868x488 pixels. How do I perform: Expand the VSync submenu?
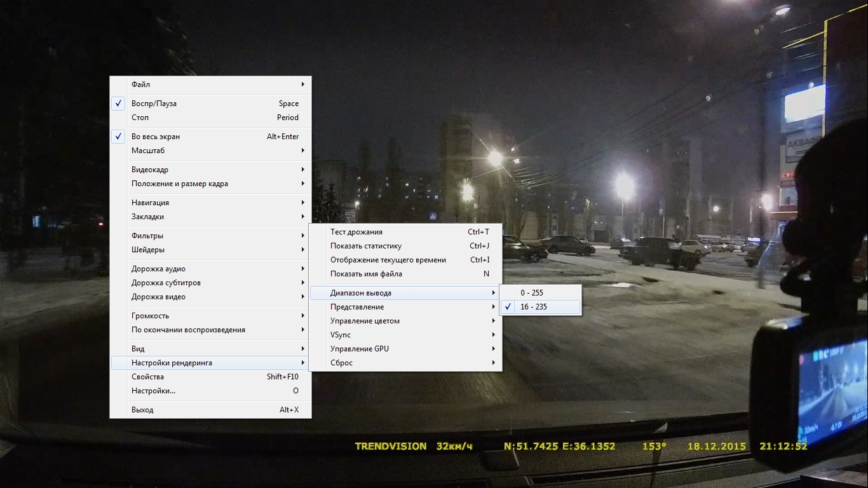[x=340, y=335]
